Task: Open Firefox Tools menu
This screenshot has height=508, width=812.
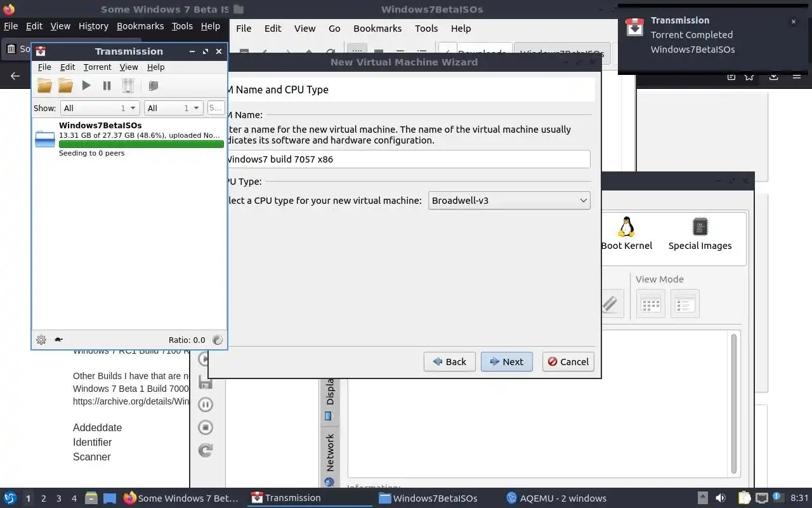Action: click(x=182, y=26)
